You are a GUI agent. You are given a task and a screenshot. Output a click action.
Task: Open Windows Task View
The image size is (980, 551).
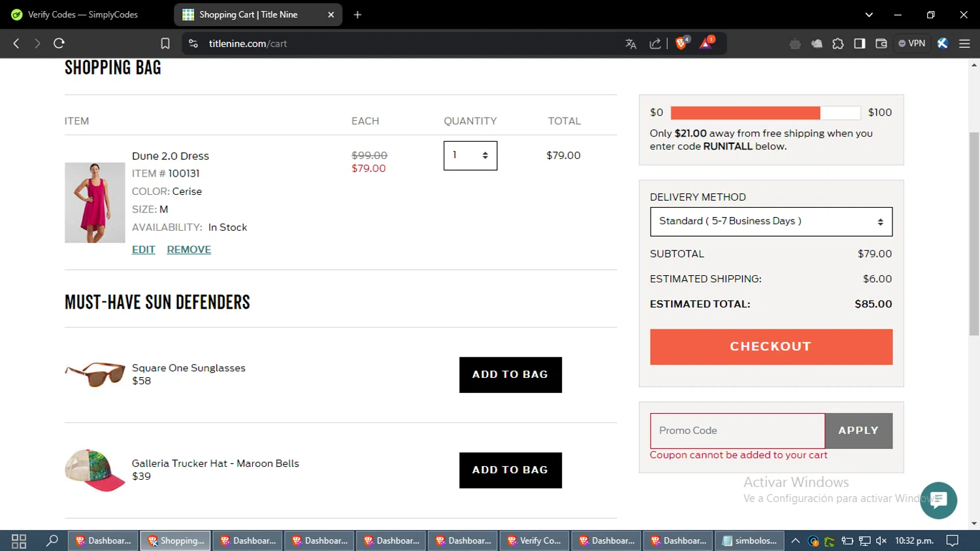point(19,541)
